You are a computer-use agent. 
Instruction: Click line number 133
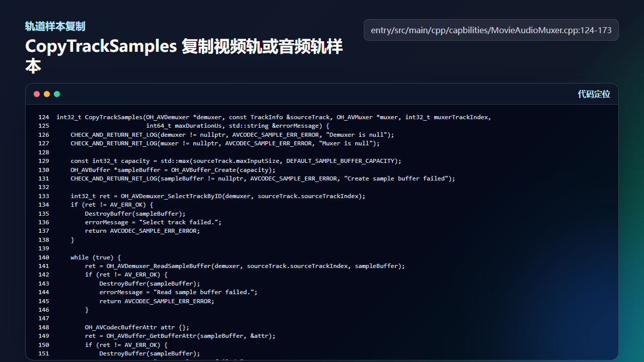click(44, 196)
